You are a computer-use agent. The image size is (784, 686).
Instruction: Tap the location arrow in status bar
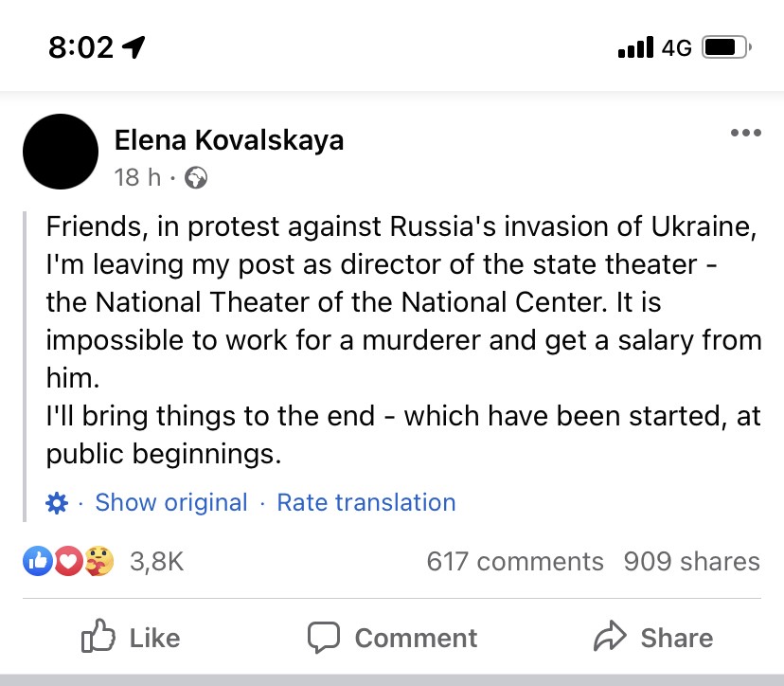[134, 47]
